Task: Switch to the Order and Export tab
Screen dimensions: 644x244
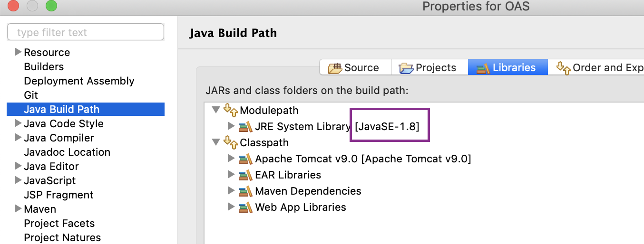Action: click(599, 68)
